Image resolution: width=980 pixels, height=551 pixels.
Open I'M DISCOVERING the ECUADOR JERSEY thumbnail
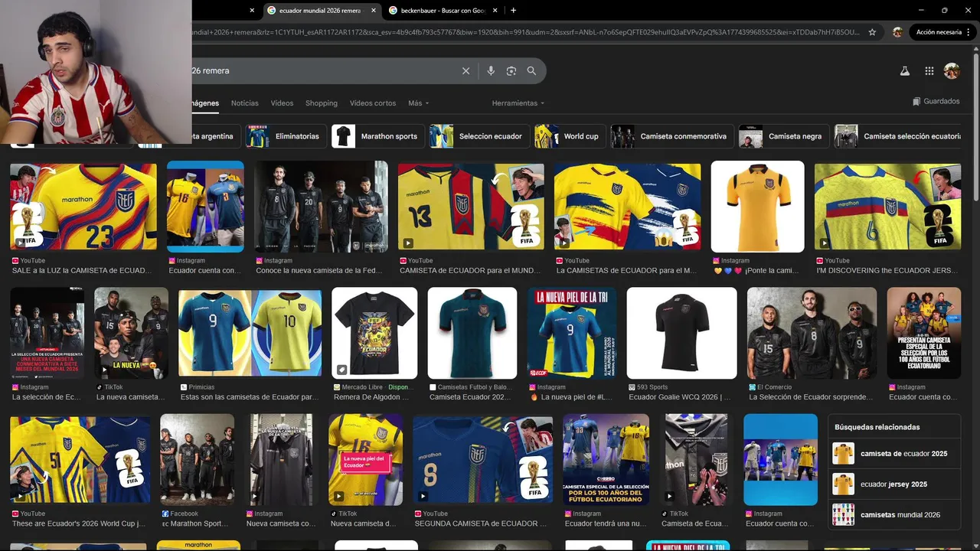[x=887, y=206]
